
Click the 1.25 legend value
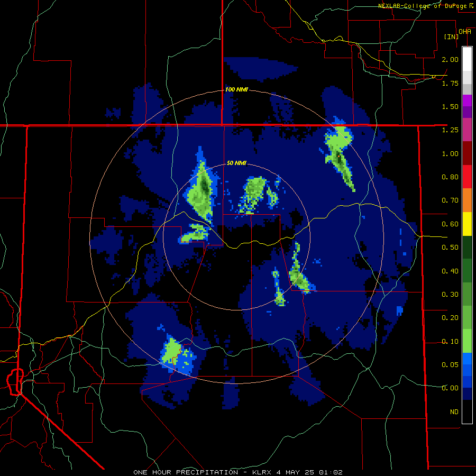click(450, 130)
